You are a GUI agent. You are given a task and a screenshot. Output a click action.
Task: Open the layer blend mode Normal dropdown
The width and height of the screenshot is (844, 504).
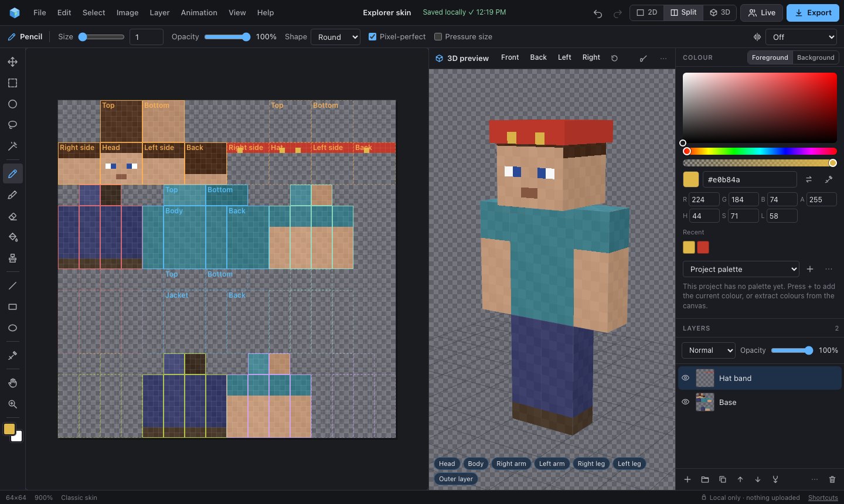click(709, 350)
